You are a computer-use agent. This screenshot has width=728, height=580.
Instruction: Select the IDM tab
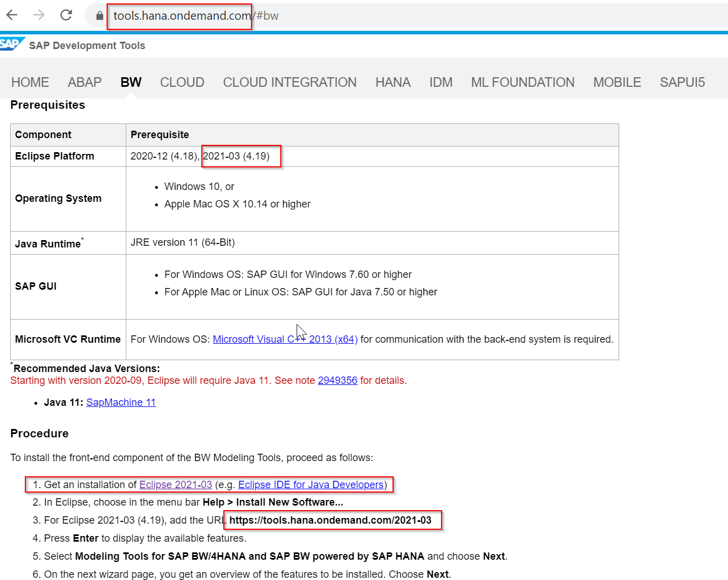click(x=440, y=82)
